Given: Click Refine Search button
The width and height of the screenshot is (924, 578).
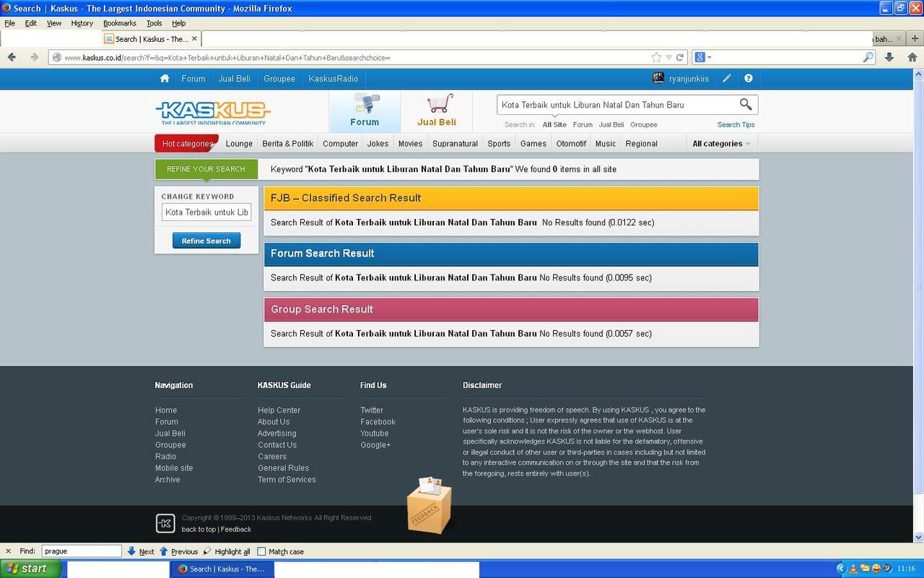Looking at the screenshot, I should [x=206, y=241].
